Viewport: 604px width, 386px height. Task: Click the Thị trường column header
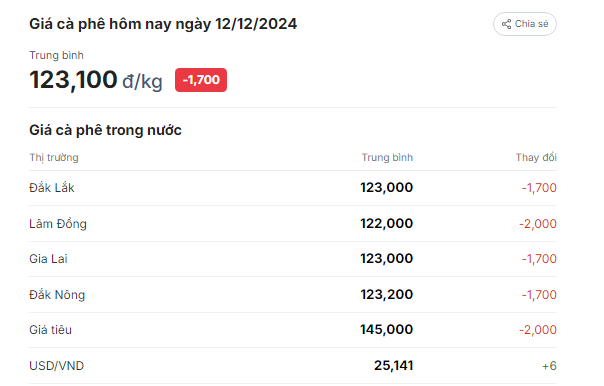pos(54,158)
